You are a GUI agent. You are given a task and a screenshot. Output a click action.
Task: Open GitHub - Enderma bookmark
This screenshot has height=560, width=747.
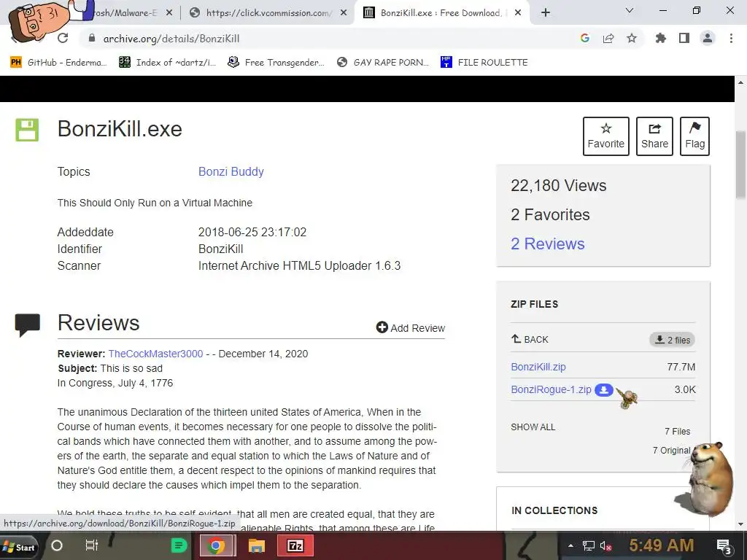click(58, 63)
